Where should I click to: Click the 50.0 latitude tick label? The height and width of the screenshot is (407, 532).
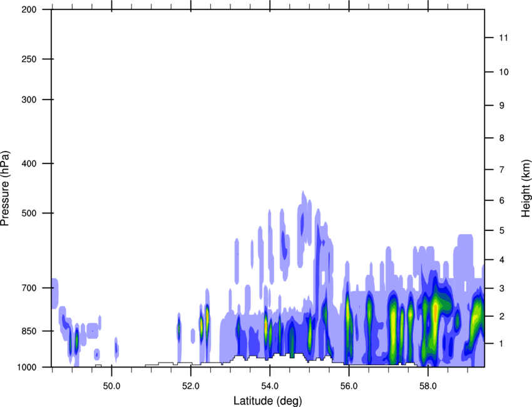(x=112, y=386)
